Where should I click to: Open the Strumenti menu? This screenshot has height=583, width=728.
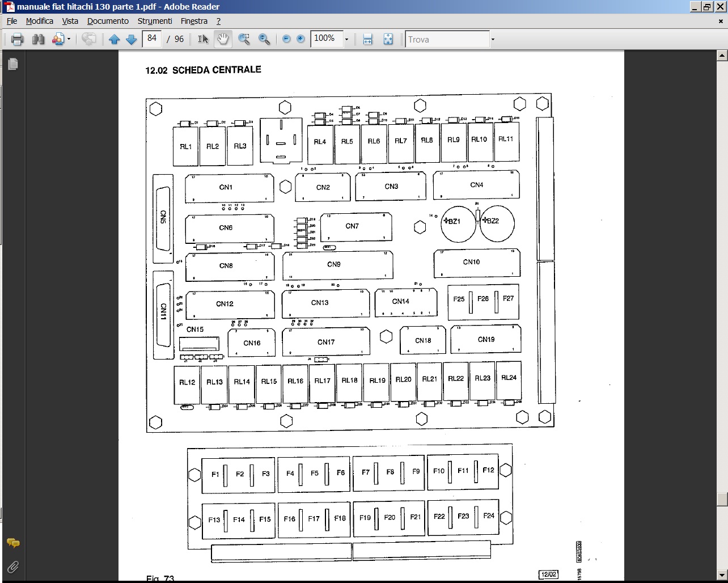[154, 21]
